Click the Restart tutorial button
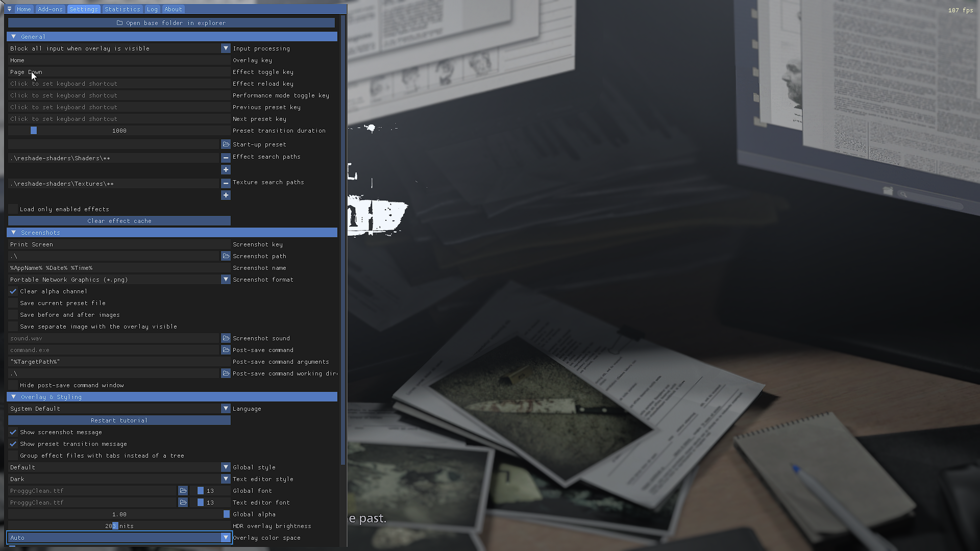 tap(119, 420)
